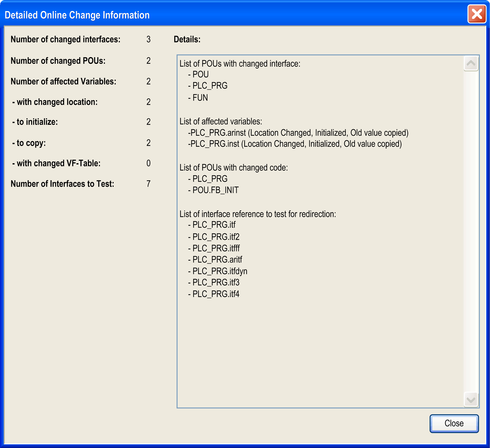This screenshot has height=448, width=490.
Task: Click the Details scrollbar track
Action: point(471,231)
